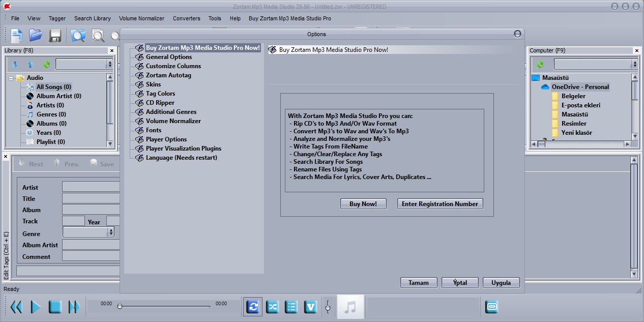644x322 pixels.
Task: Select Player Visualization Plugins option
Action: click(184, 149)
